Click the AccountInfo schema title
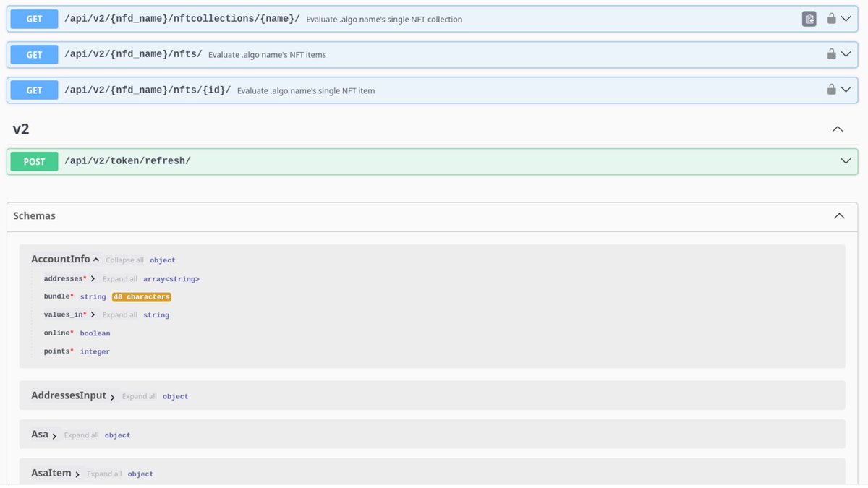This screenshot has width=868, height=488. click(61, 259)
